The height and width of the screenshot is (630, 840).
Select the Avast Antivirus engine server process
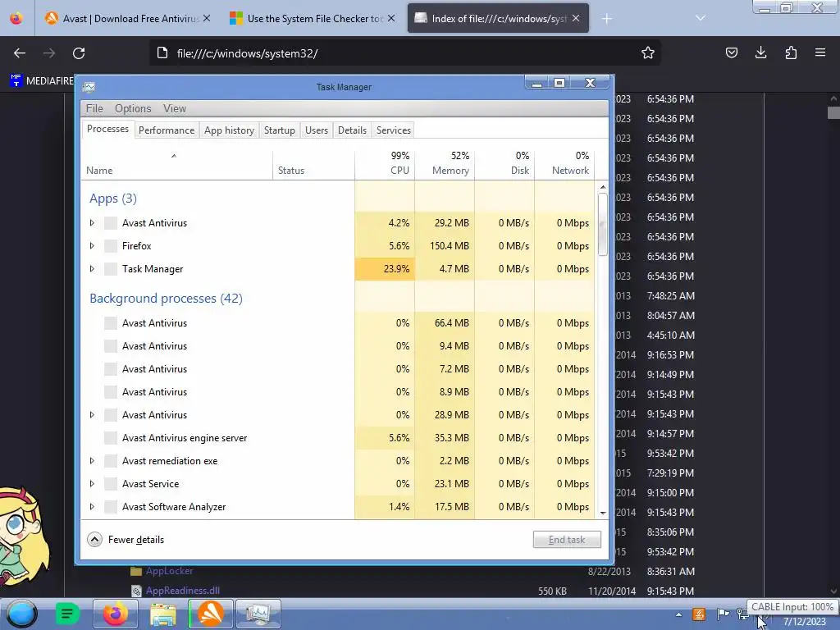point(337,438)
